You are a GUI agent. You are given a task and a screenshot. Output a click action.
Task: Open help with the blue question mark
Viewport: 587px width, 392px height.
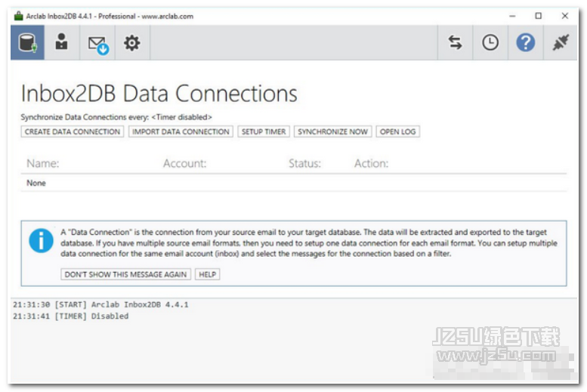point(525,42)
